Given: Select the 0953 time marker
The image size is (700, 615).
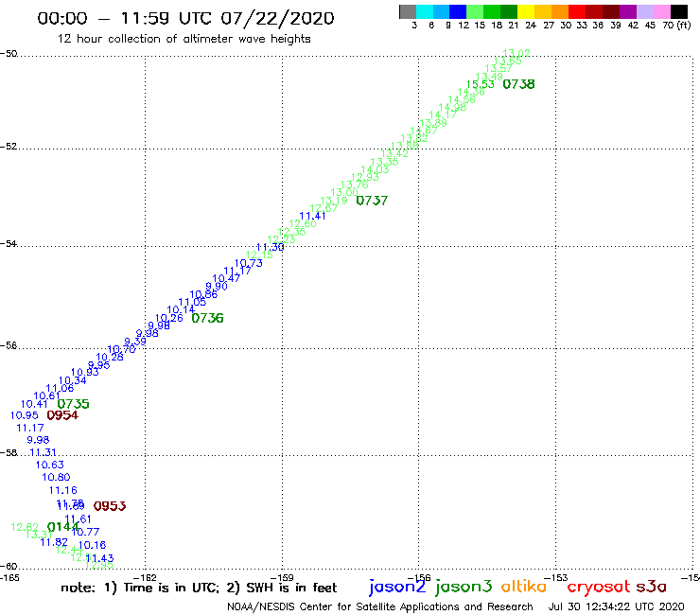Looking at the screenshot, I should 110,506.
